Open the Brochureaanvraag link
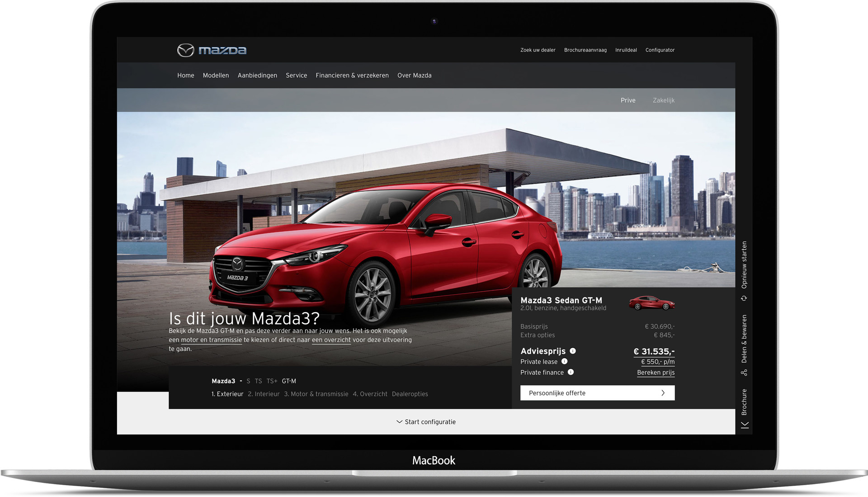The image size is (868, 497). [x=585, y=50]
